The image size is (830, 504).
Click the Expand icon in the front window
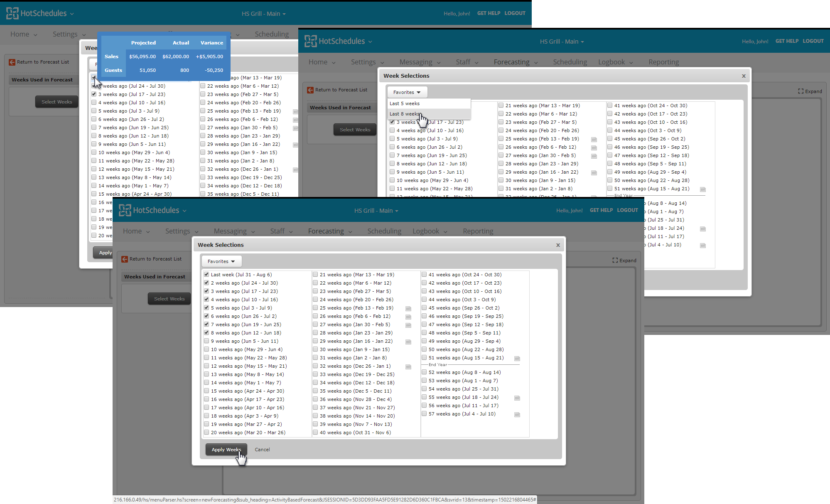(615, 261)
